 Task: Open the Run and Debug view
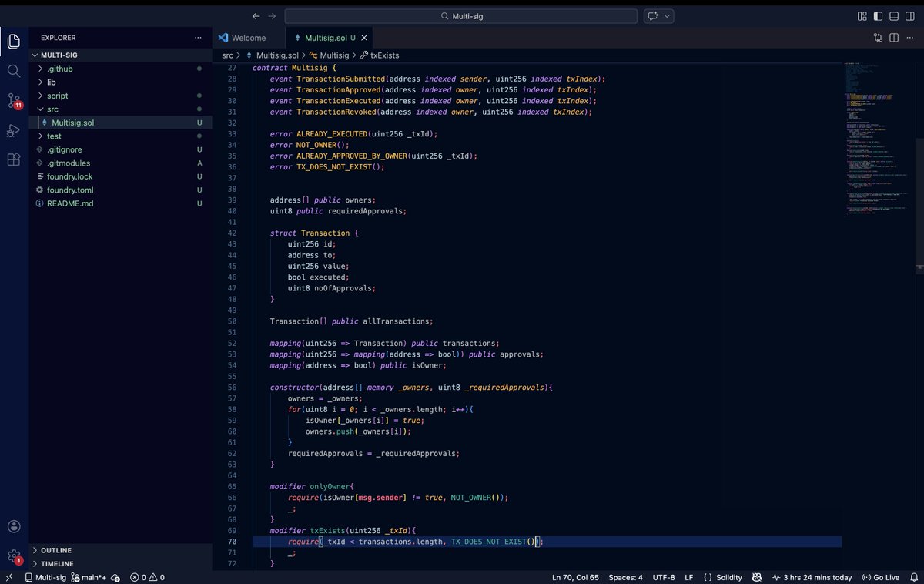tap(14, 130)
